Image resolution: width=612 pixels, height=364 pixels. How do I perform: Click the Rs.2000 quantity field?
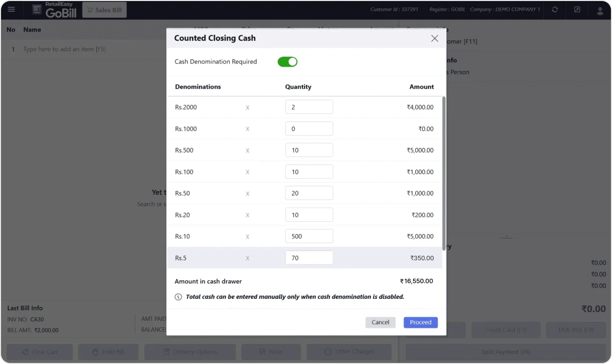(309, 107)
